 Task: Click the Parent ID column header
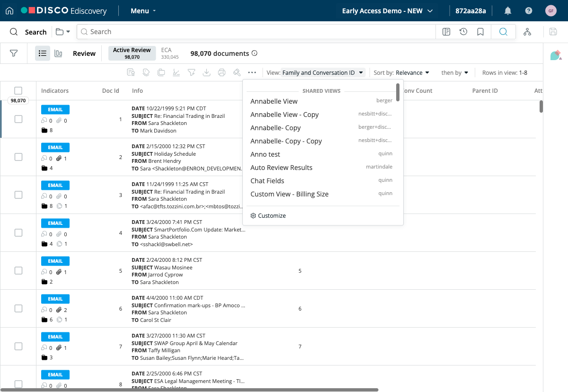click(x=485, y=91)
